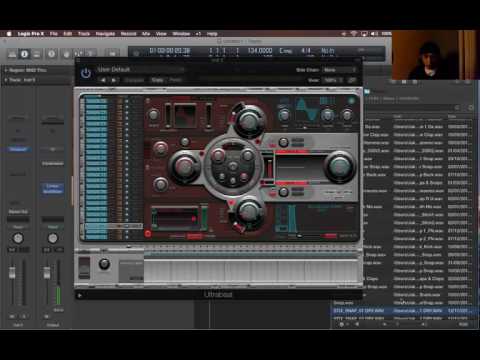
Task: Open the Side Chain dropdown
Action: pos(339,70)
